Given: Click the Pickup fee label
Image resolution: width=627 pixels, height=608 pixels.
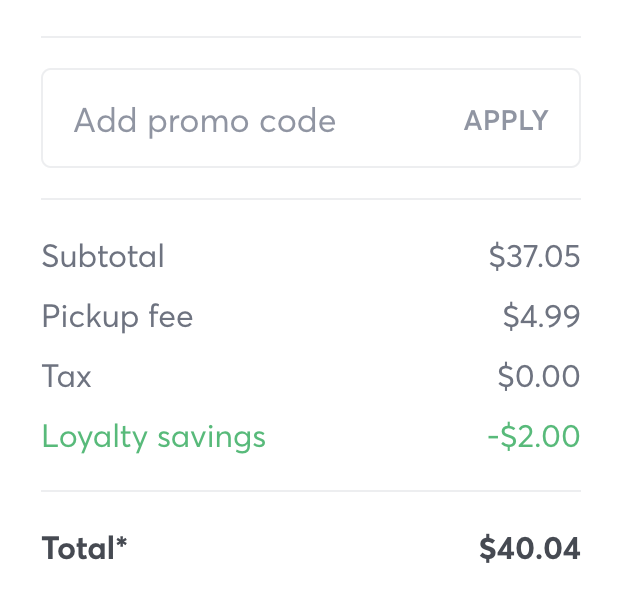Looking at the screenshot, I should coord(117,317).
